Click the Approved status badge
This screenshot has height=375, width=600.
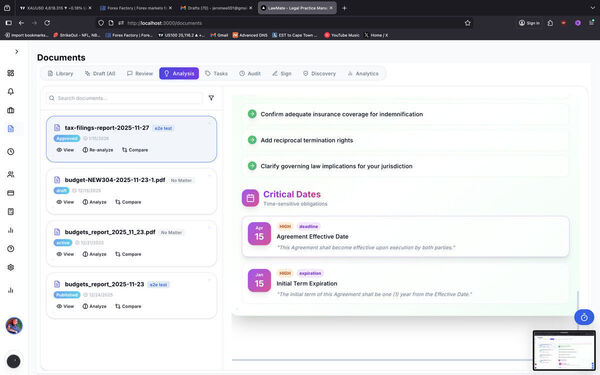(x=67, y=138)
